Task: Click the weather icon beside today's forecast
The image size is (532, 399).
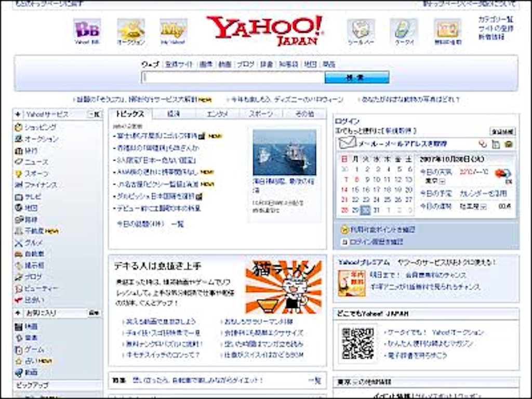Action: [503, 174]
